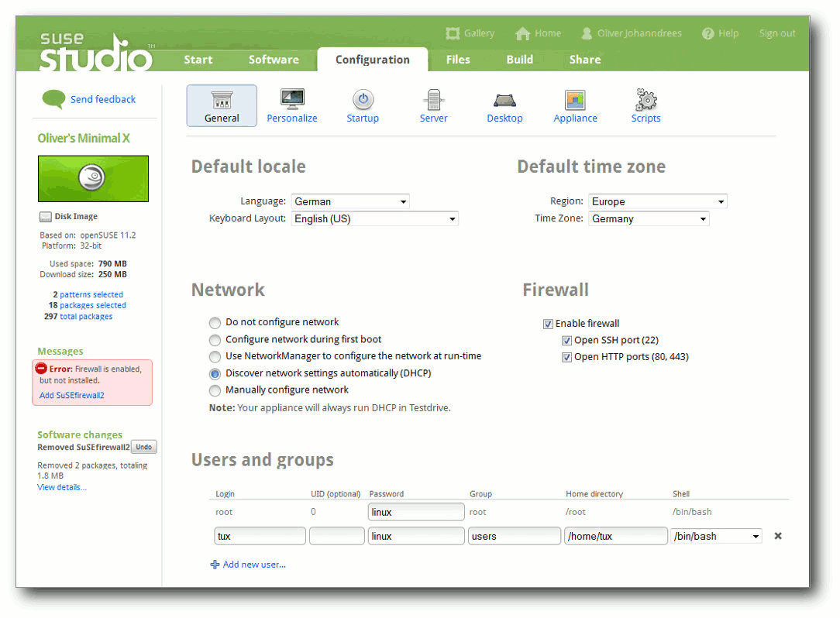The width and height of the screenshot is (840, 618).
Task: Switch to the Start tab
Action: 198,60
